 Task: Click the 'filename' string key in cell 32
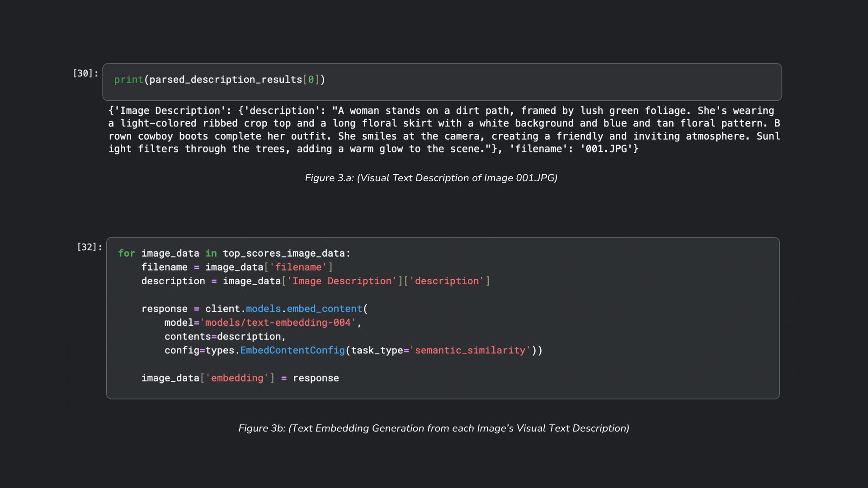pyautogui.click(x=298, y=267)
